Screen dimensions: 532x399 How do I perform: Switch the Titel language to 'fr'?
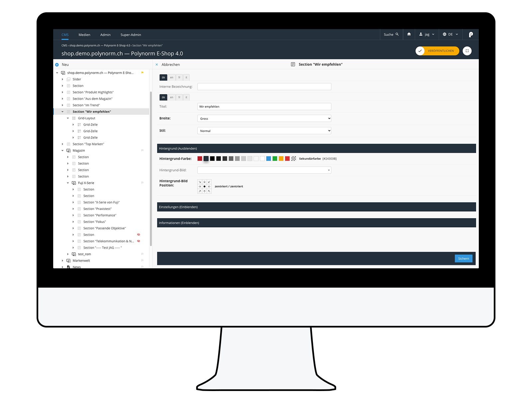pyautogui.click(x=179, y=97)
